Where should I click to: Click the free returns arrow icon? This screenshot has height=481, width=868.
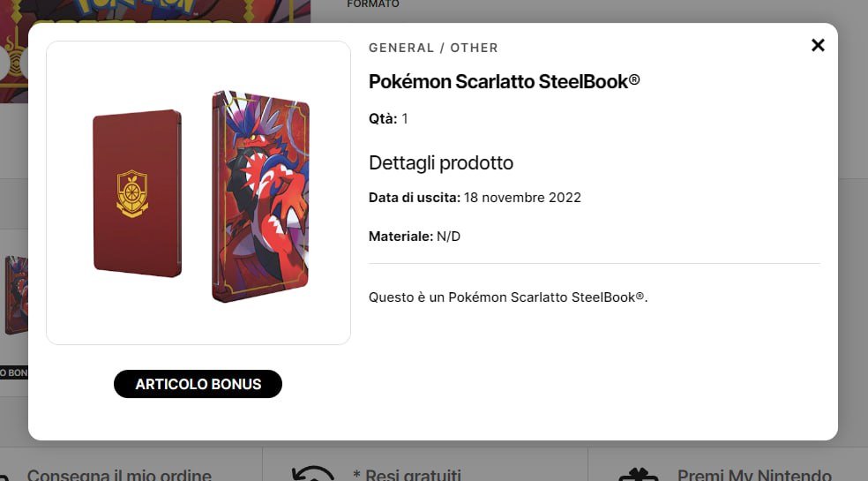pos(312,474)
